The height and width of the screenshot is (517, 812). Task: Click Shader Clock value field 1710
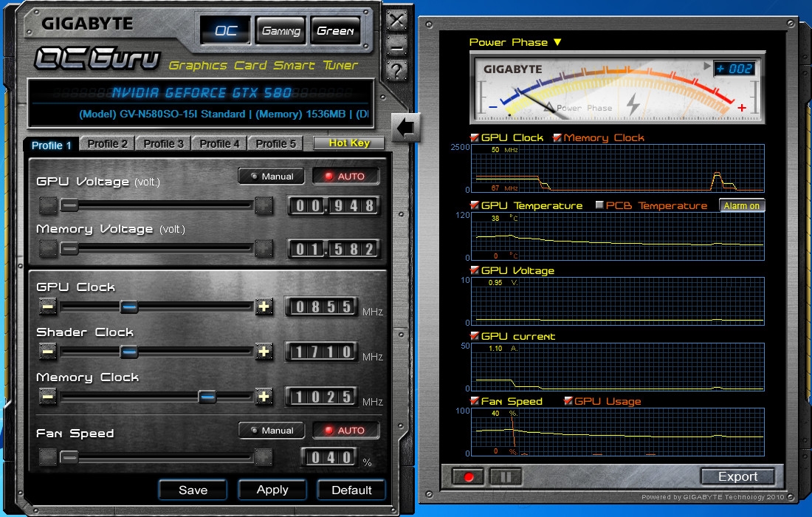point(322,352)
